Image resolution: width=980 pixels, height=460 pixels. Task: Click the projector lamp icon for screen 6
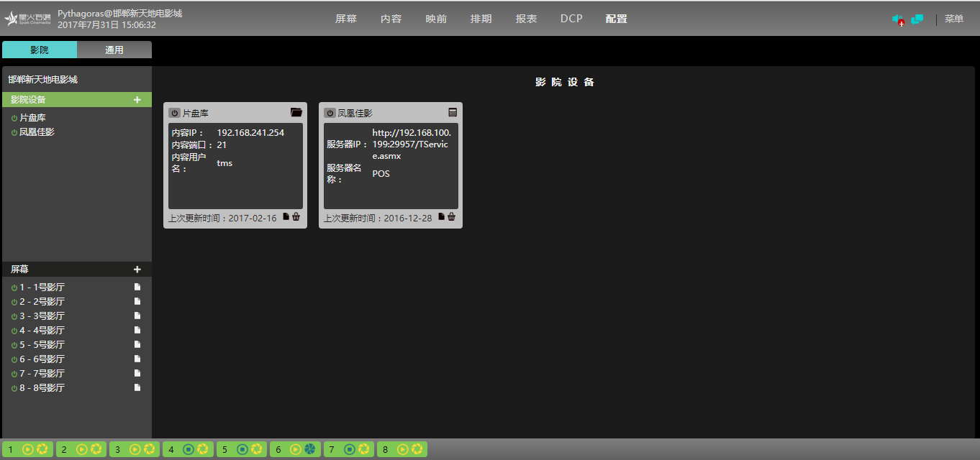tap(310, 449)
